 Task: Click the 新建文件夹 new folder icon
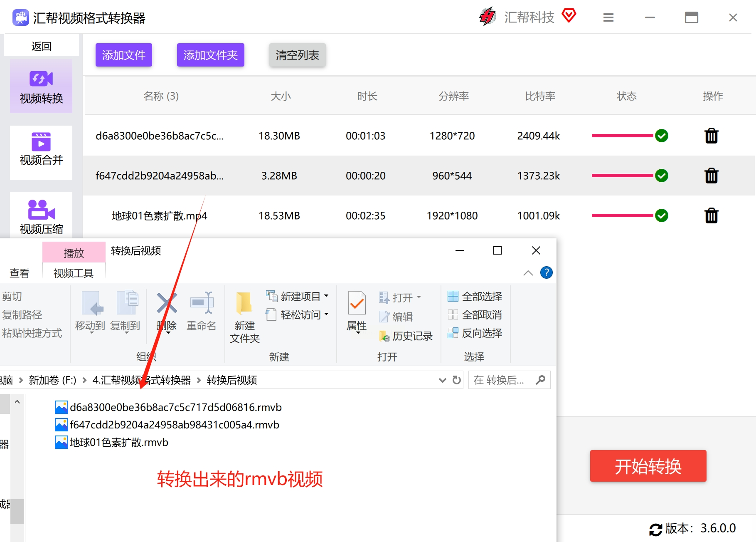244,316
